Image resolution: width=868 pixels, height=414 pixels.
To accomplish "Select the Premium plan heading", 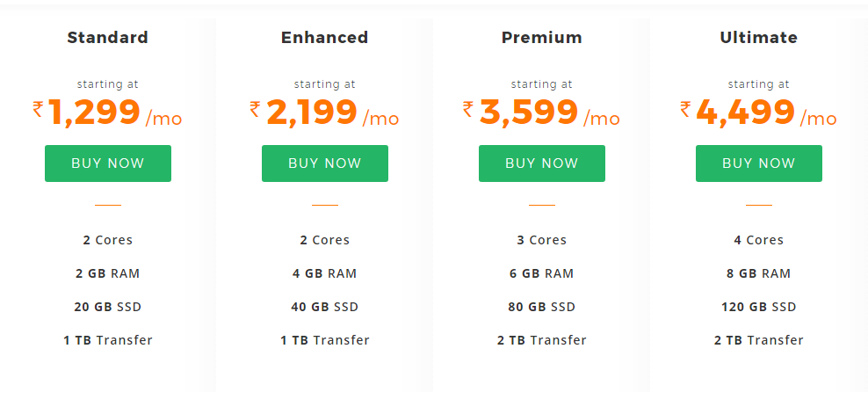I will [541, 38].
